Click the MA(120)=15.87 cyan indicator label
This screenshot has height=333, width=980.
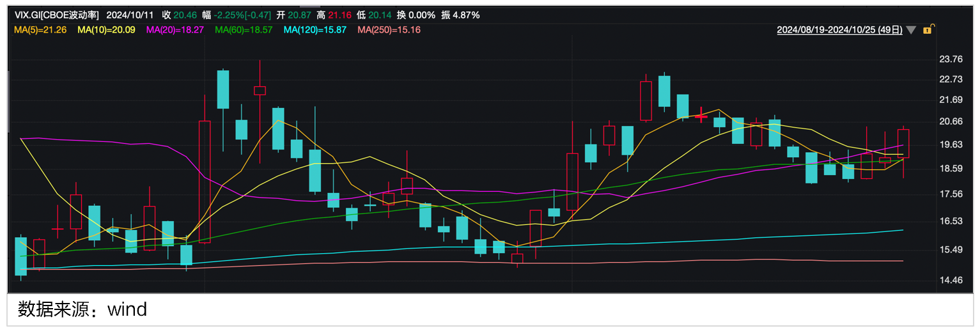315,29
